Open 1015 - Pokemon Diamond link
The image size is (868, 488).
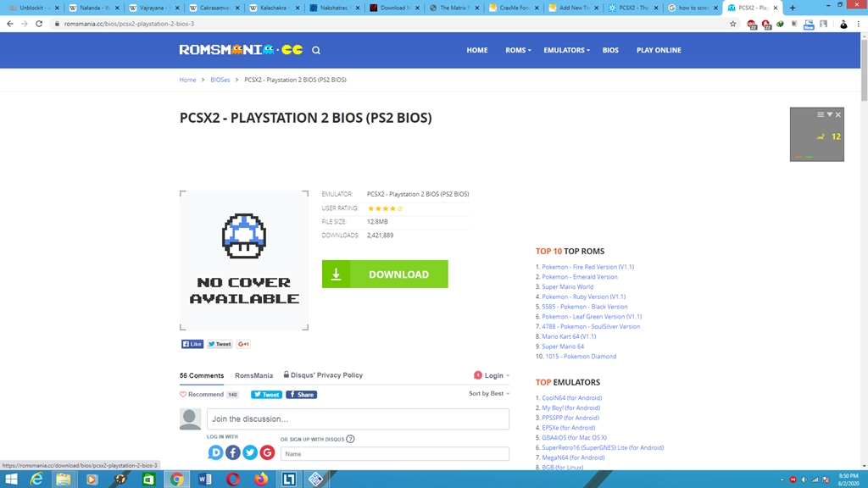pos(581,357)
